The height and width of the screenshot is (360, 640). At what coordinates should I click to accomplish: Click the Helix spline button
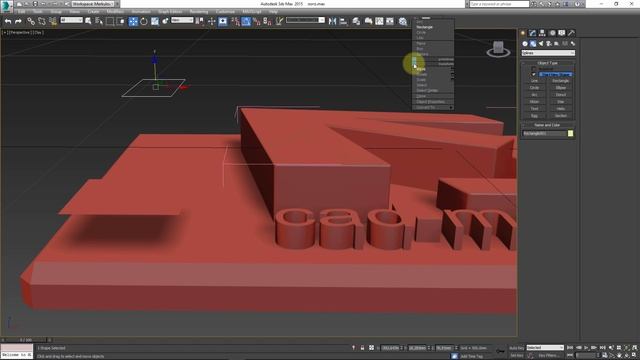point(560,109)
